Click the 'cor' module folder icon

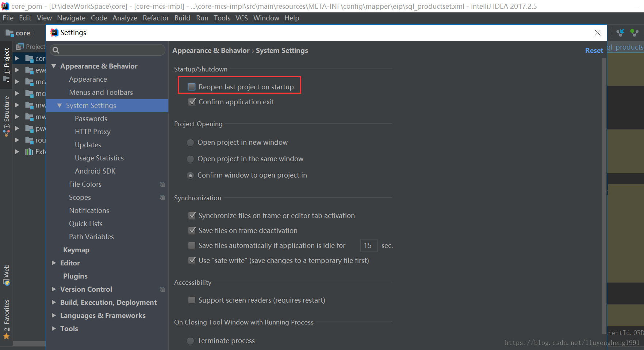click(x=29, y=58)
